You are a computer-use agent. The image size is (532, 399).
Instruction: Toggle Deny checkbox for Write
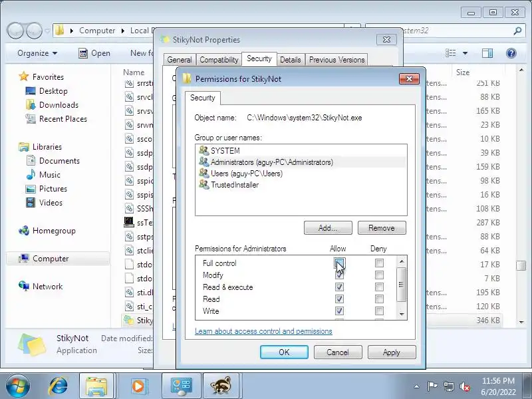click(379, 311)
